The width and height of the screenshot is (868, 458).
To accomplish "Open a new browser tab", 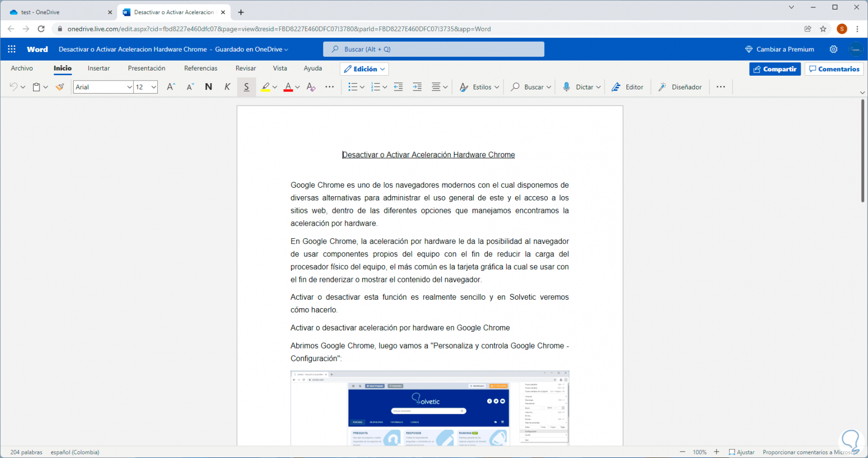I will tap(241, 12).
